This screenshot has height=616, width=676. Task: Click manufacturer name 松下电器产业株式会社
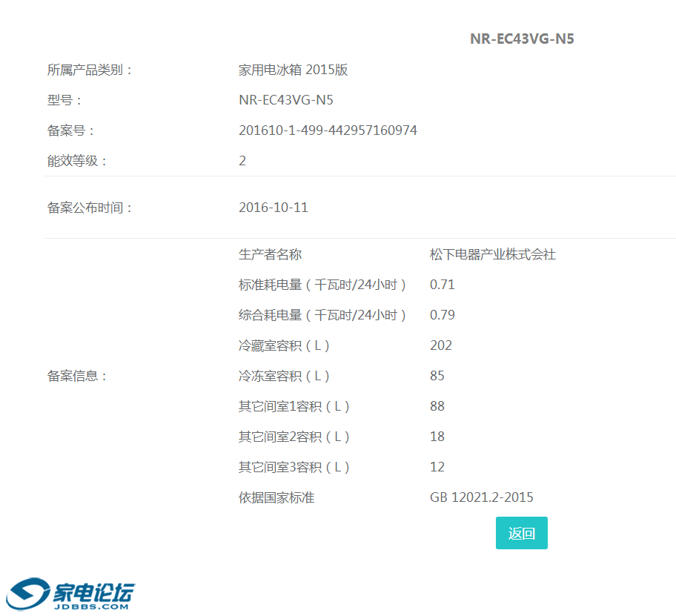tap(492, 254)
